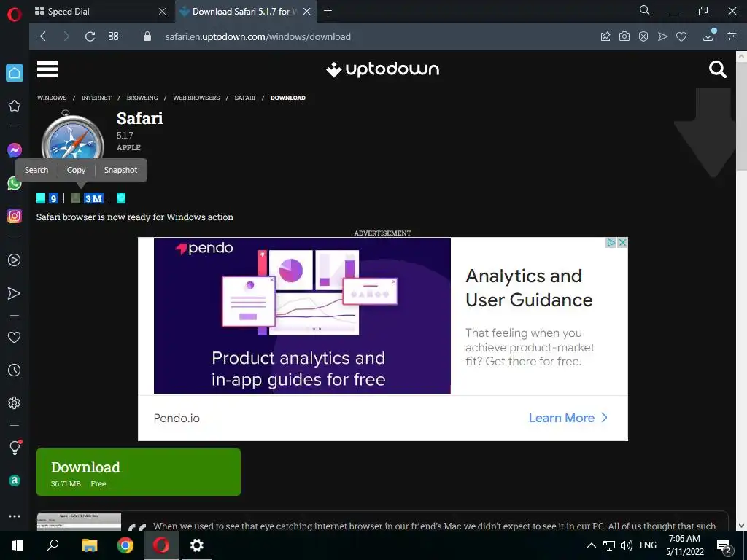This screenshot has width=747, height=560.
Task: Open the Opera main menu logo
Action: (x=15, y=15)
